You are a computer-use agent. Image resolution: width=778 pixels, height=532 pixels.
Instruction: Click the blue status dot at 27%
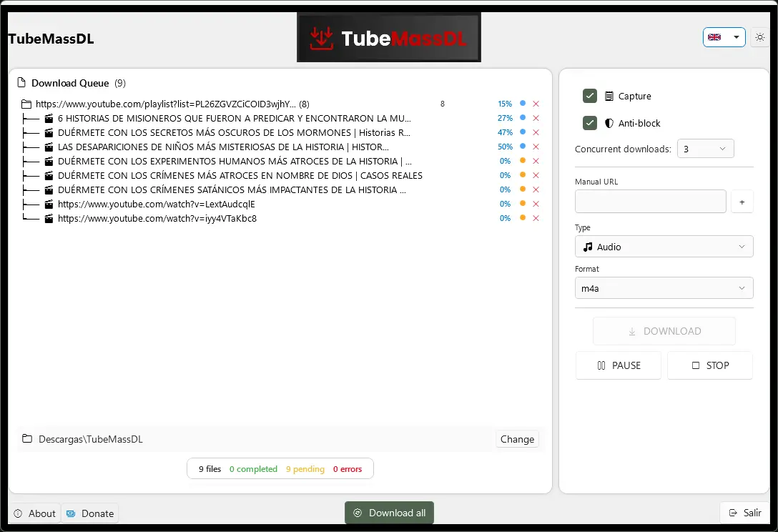(523, 117)
